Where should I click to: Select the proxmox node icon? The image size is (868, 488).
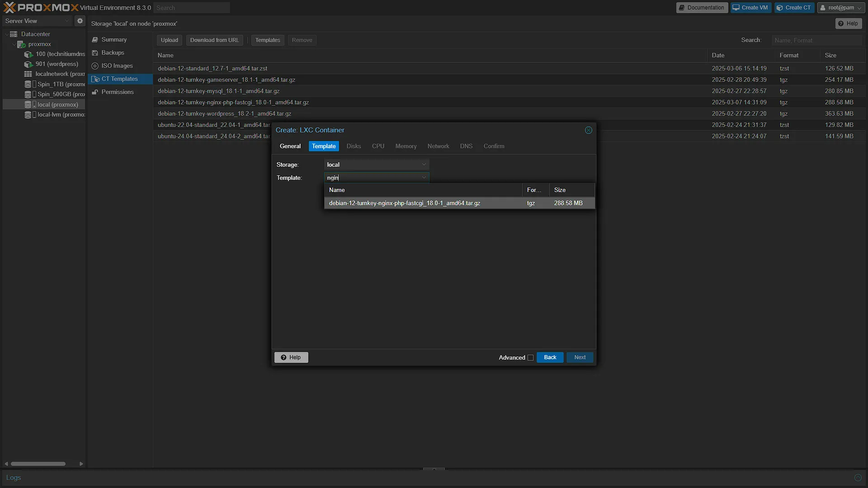tap(21, 44)
